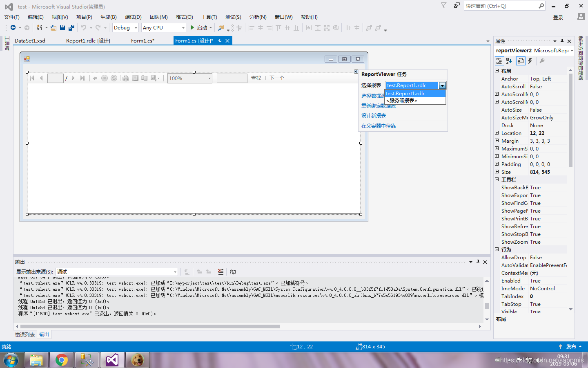Image resolution: width=588 pixels, height=368 pixels.
Task: Click the Events lightning bolt icon in properties
Action: tap(530, 61)
